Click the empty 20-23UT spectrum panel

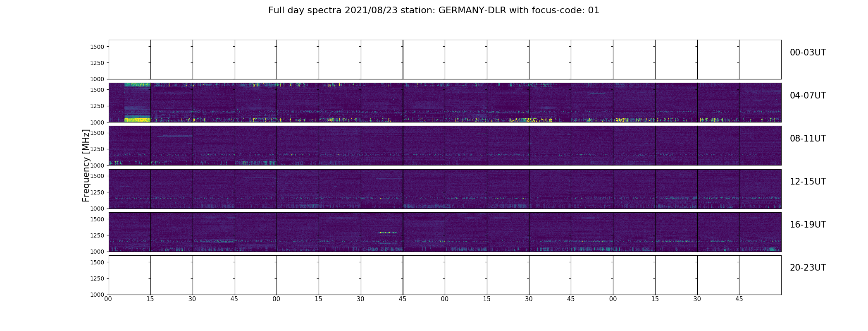[445, 275]
